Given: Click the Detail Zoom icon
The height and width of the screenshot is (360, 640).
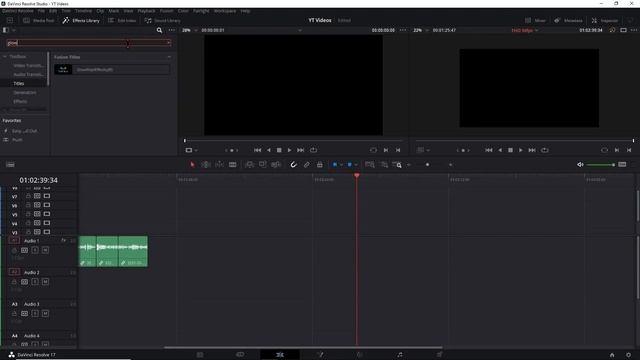Looking at the screenshot, I should 384,164.
